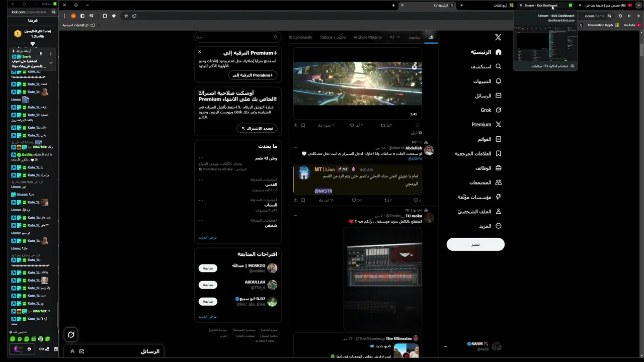Screen dimensions: 644x362
Task: Open account switcher dots near SAHM
Action: [x=445, y=346]
